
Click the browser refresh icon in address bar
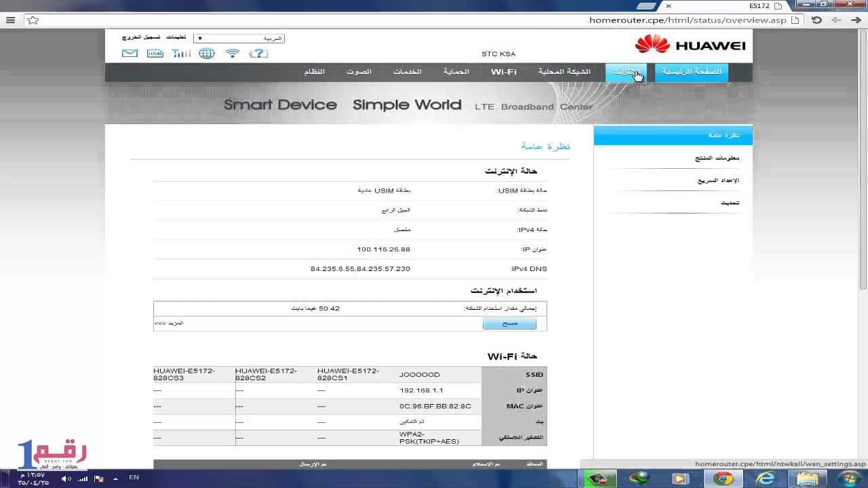[816, 20]
